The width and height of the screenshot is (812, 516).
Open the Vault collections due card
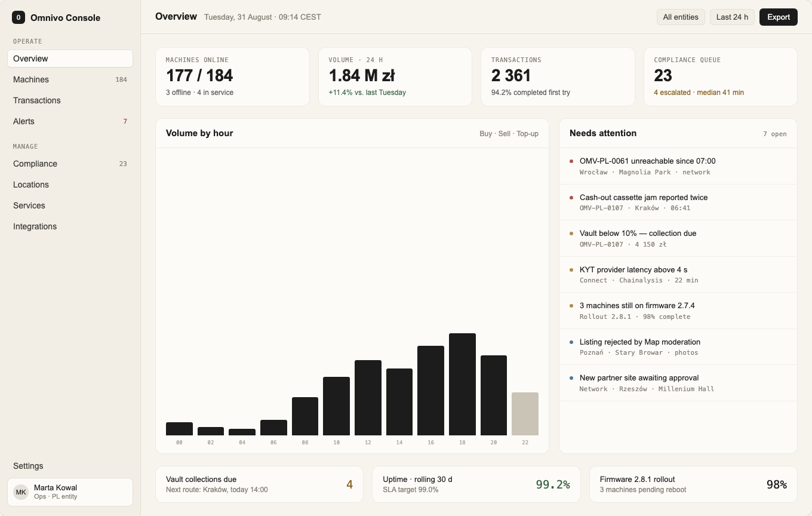[259, 484]
